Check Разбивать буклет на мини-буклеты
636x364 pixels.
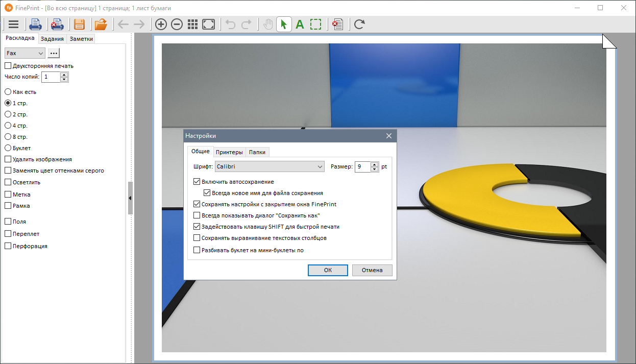point(197,250)
